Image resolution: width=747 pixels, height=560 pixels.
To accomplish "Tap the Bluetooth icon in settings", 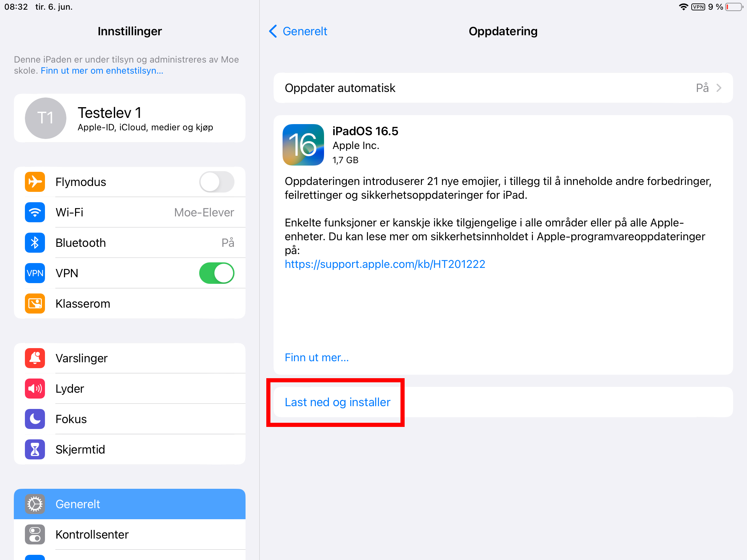I will click(x=34, y=242).
